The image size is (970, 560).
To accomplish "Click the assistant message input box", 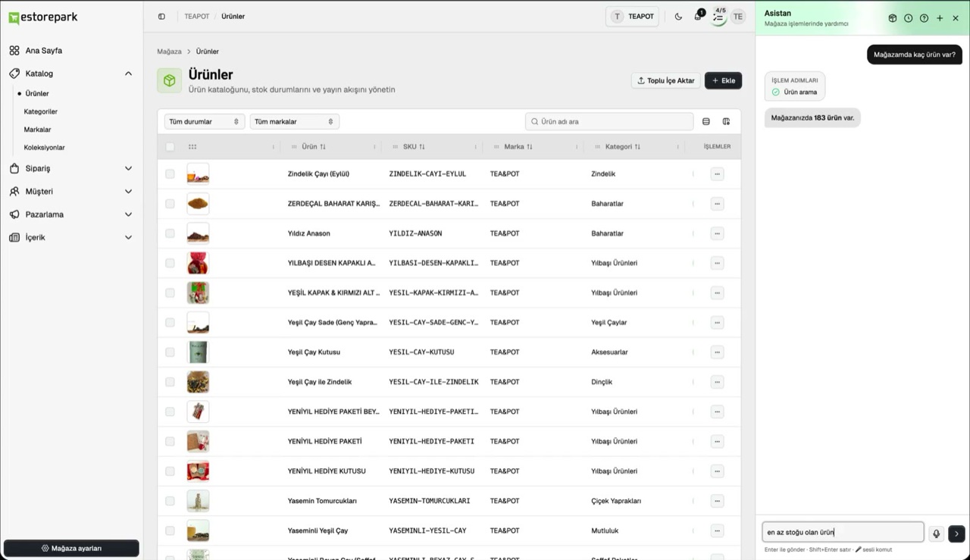I will (843, 532).
